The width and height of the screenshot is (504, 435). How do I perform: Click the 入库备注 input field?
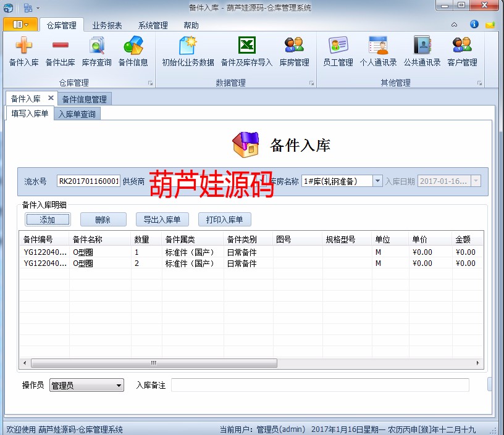(x=320, y=385)
